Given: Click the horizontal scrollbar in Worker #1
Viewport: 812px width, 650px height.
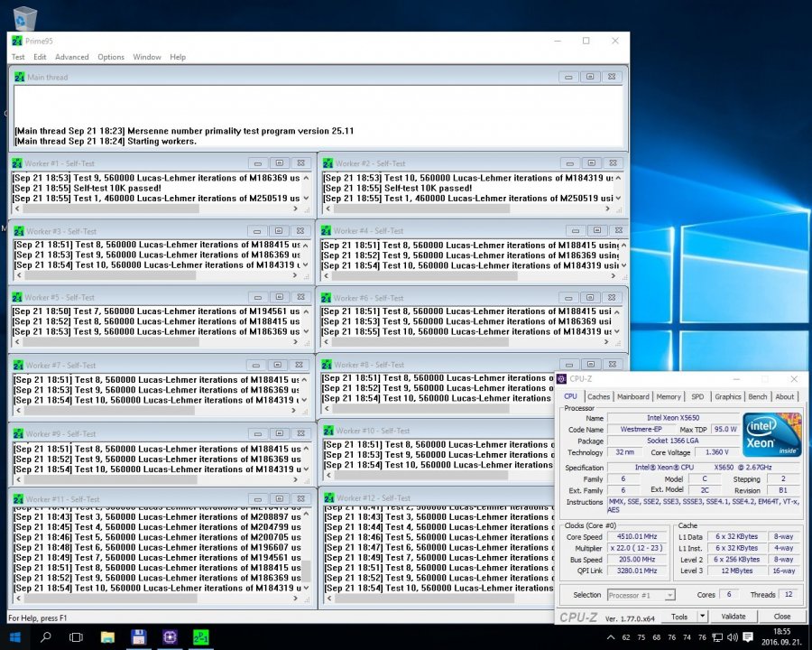Looking at the screenshot, I should 108,209.
